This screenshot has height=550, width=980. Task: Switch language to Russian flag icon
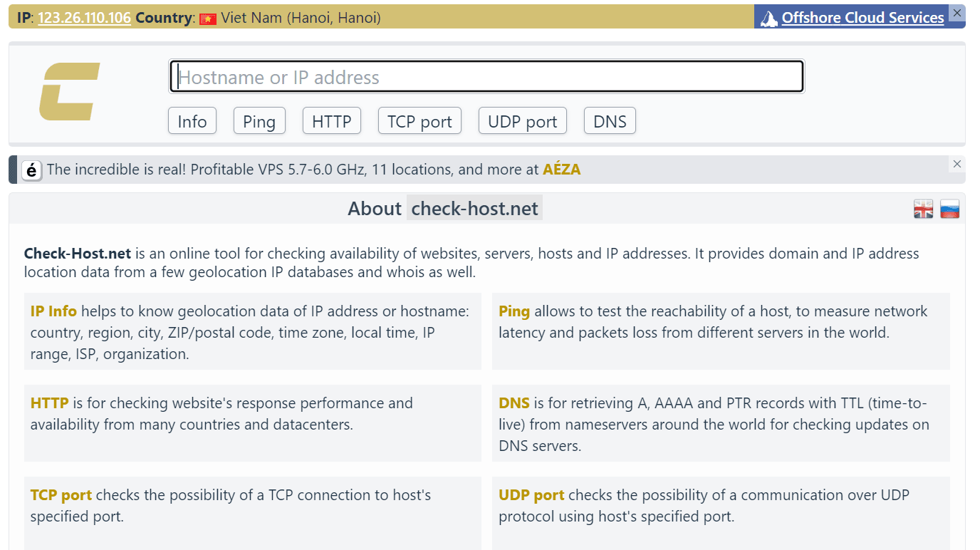[950, 209]
